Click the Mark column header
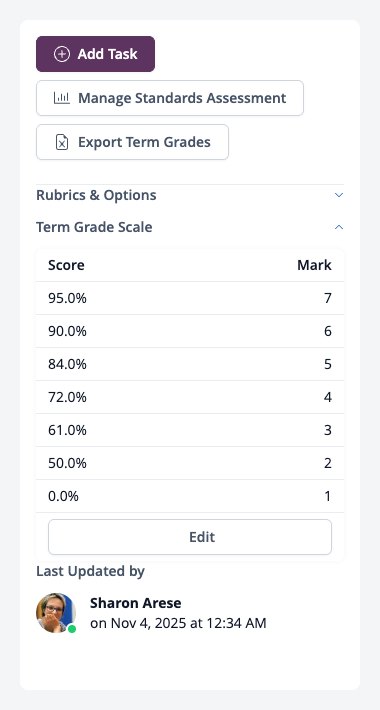Screen dimensions: 380x710 [x=314, y=265]
